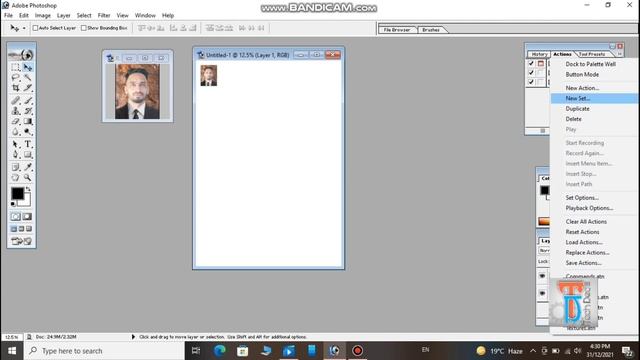Image resolution: width=640 pixels, height=360 pixels.
Task: Select the Clone Stamp tool
Action: tap(16, 111)
